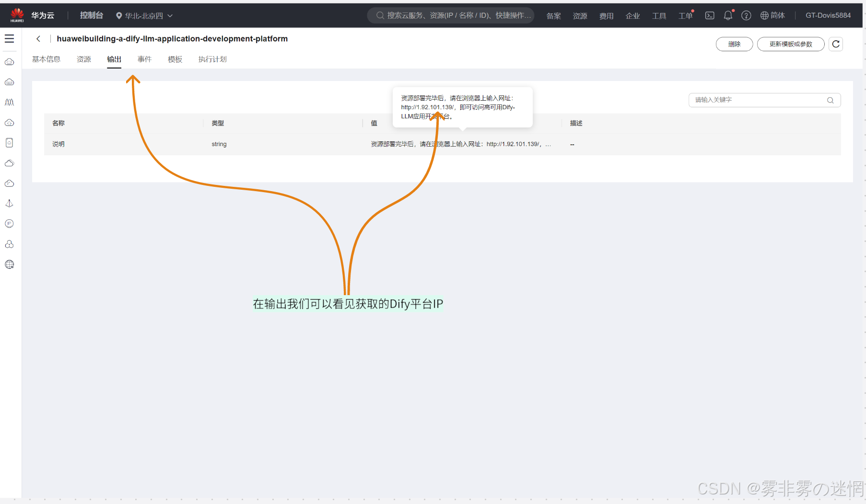866x504 pixels.
Task: Click the refresh icon button
Action: pos(836,44)
